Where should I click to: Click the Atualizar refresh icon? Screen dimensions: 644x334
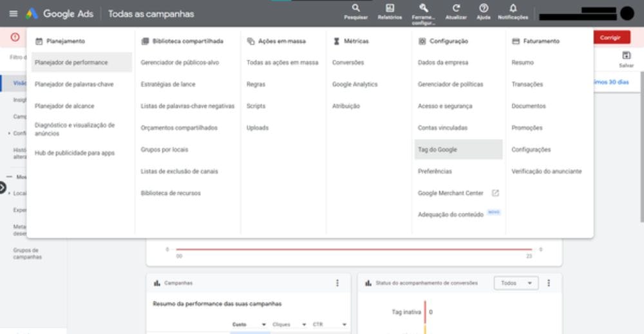456,8
